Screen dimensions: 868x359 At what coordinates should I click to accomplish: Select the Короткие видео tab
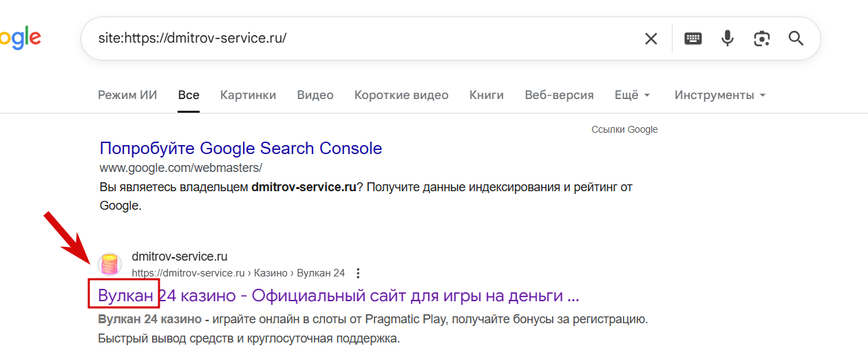[401, 95]
